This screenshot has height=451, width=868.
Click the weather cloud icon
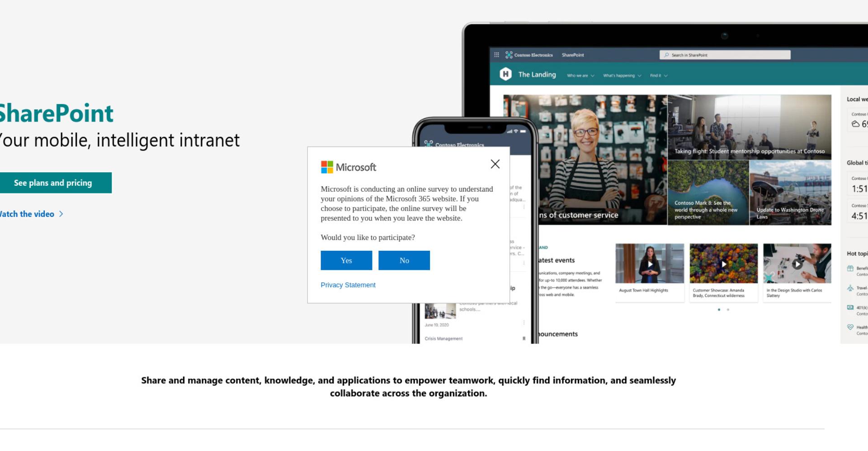click(855, 124)
